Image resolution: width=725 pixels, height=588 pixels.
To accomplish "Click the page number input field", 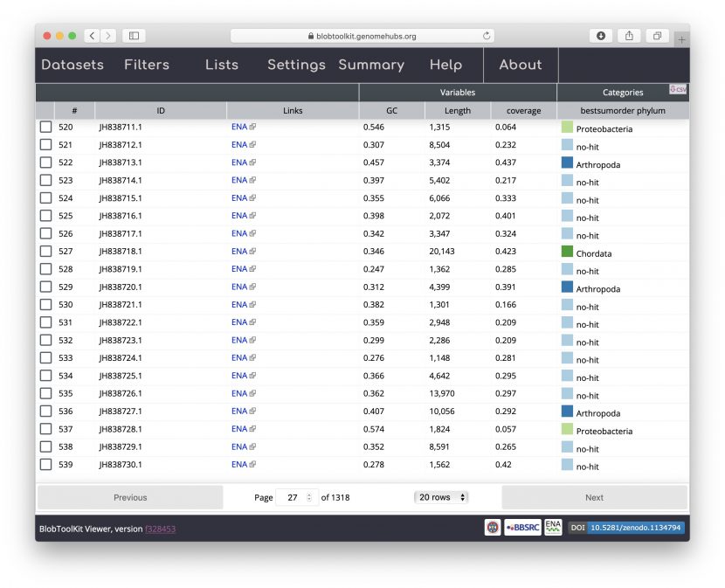I will pyautogui.click(x=294, y=496).
